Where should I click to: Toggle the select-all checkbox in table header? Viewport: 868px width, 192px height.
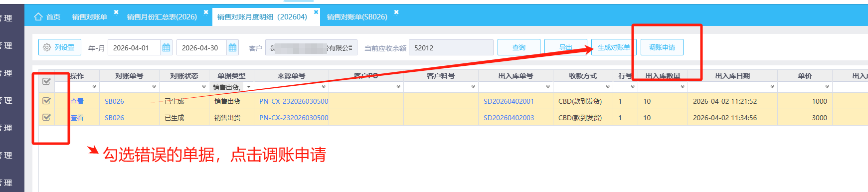tap(46, 81)
